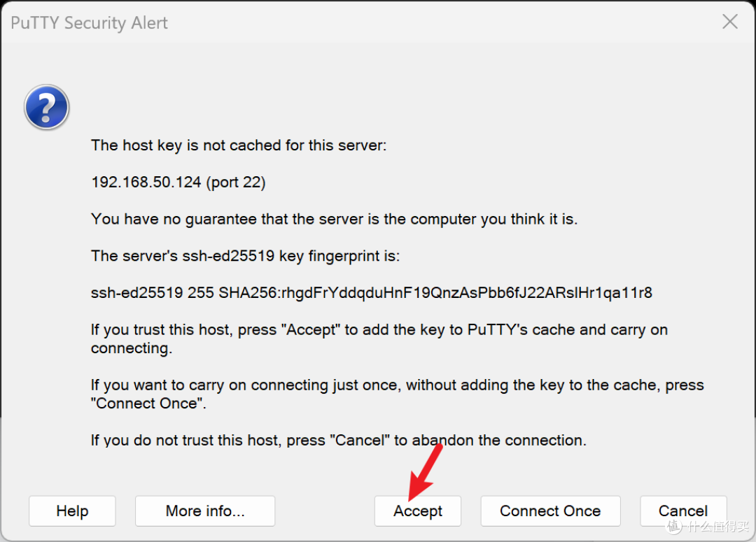Click the 'If you trust this host' paragraph
This screenshot has width=756, height=542.
point(379,338)
